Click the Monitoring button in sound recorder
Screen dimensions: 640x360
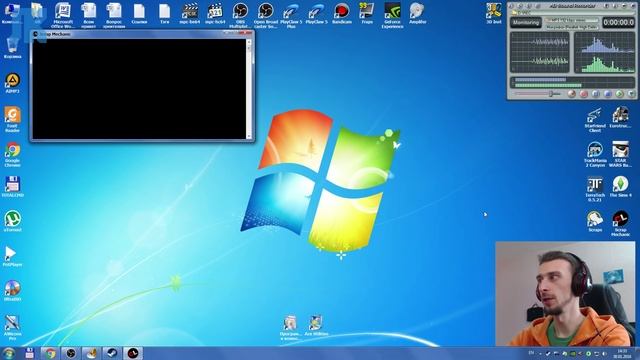526,22
